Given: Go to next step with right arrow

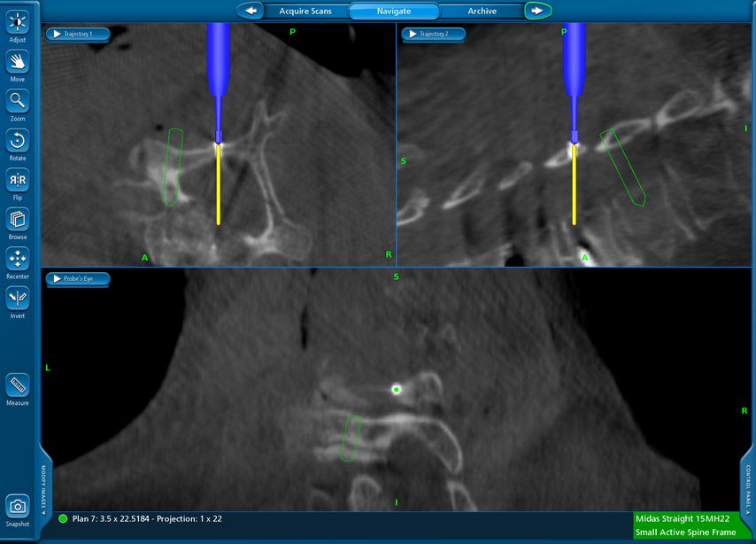Looking at the screenshot, I should (537, 11).
